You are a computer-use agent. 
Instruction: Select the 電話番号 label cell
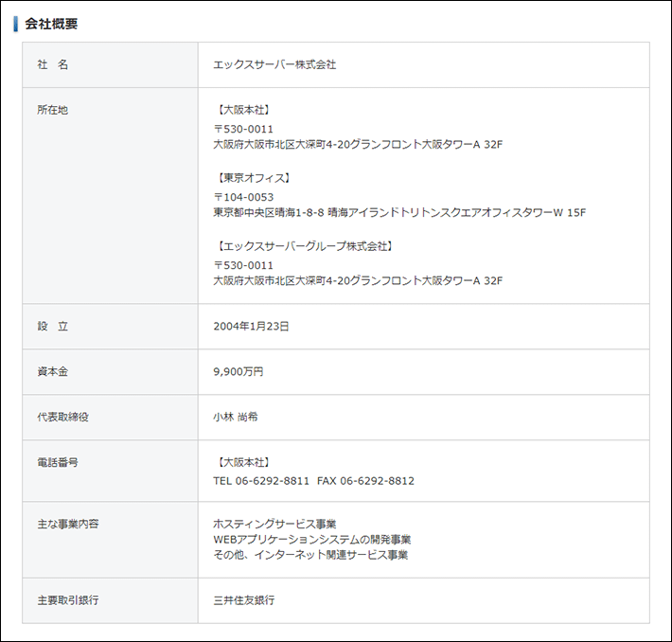point(110,471)
